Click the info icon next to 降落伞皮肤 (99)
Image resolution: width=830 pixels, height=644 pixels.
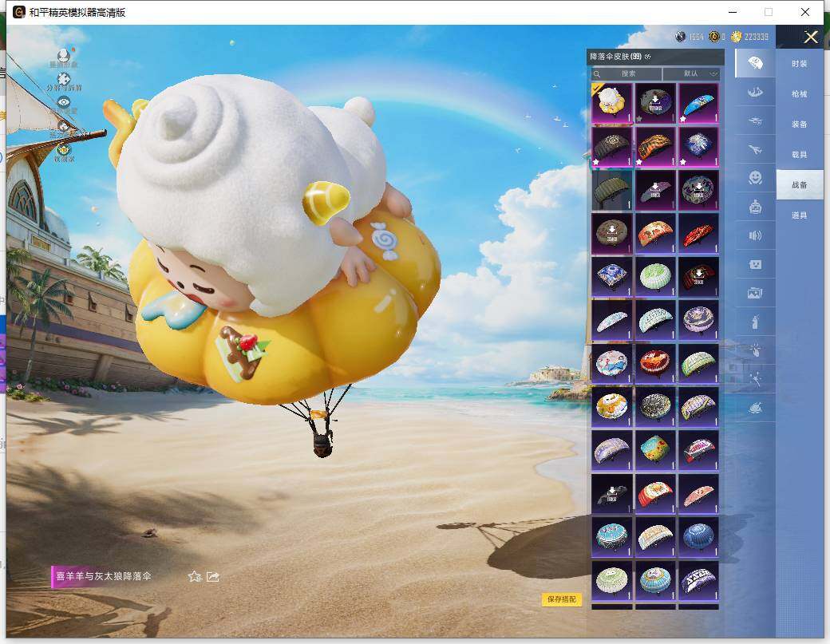[648, 57]
